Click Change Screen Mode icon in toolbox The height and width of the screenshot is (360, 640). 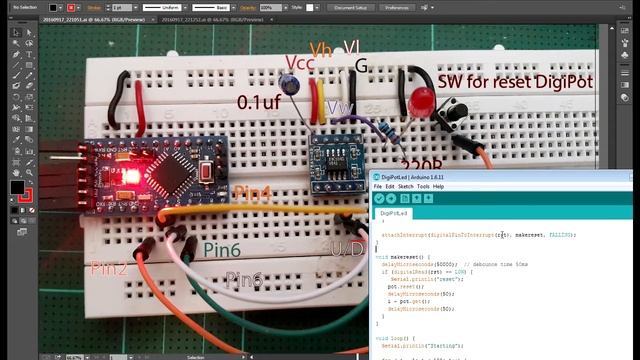[22, 232]
